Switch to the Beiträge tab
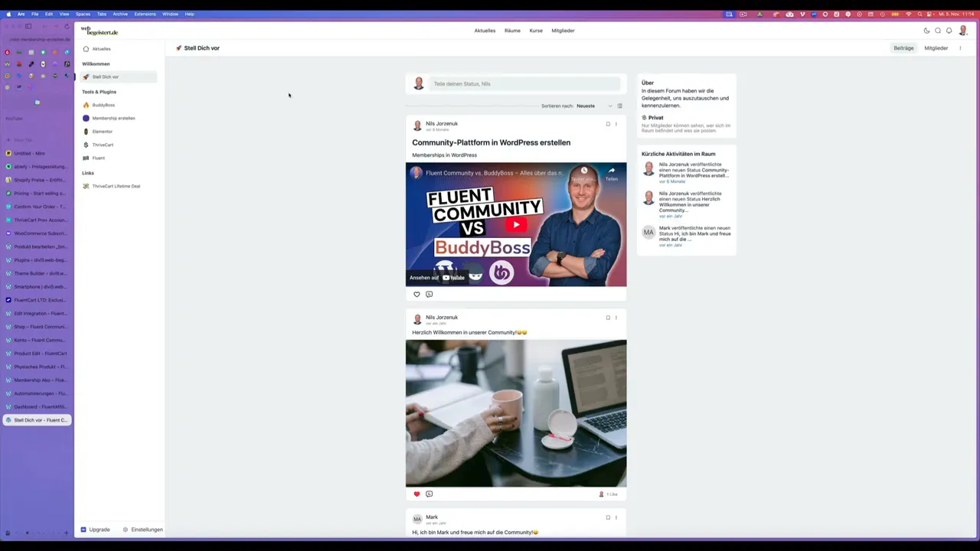 click(903, 48)
